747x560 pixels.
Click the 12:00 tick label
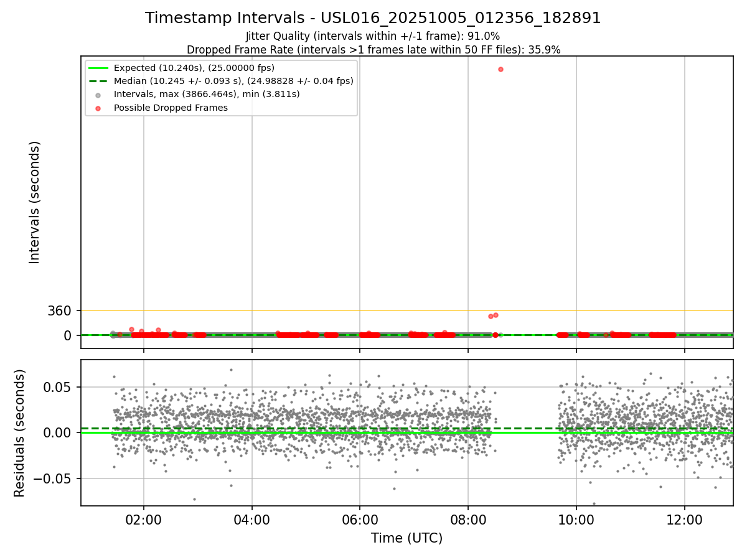coord(685,519)
